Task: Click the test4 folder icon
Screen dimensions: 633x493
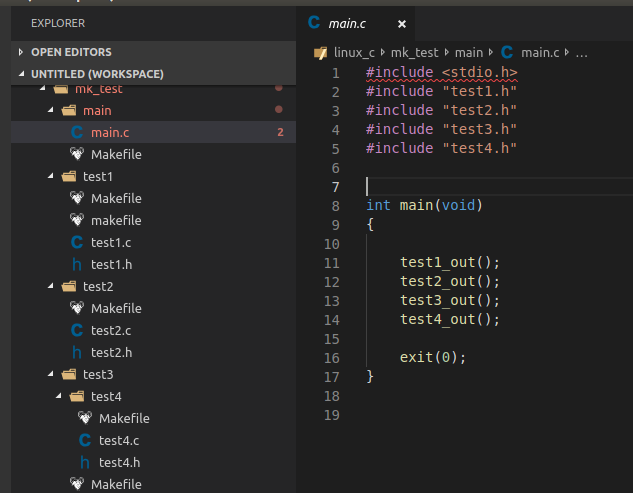Action: [x=77, y=396]
